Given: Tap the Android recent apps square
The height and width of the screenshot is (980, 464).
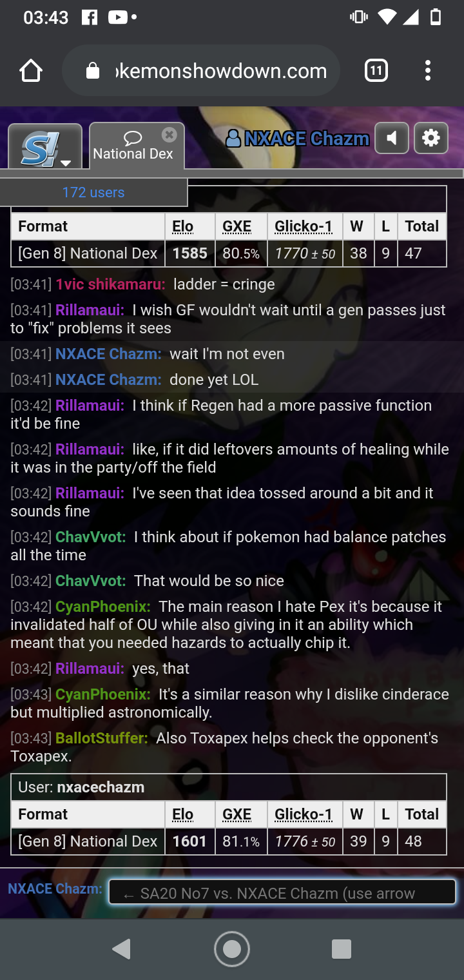Looking at the screenshot, I should pos(342,949).
